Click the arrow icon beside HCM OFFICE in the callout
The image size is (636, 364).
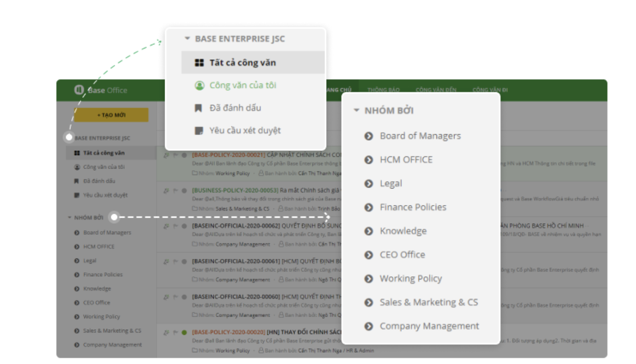369,160
